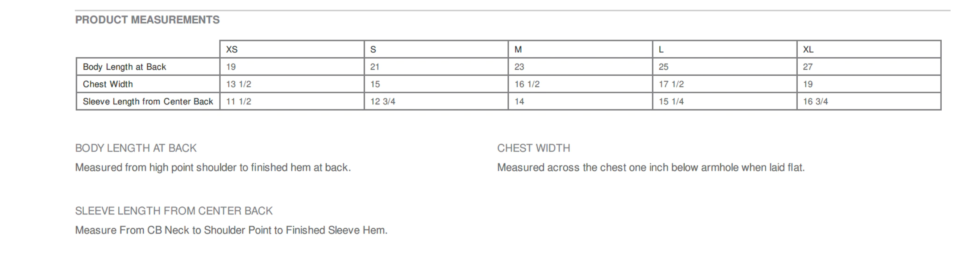Click the M sleeve length value 14
This screenshot has height=261, width=980.
pos(519,101)
